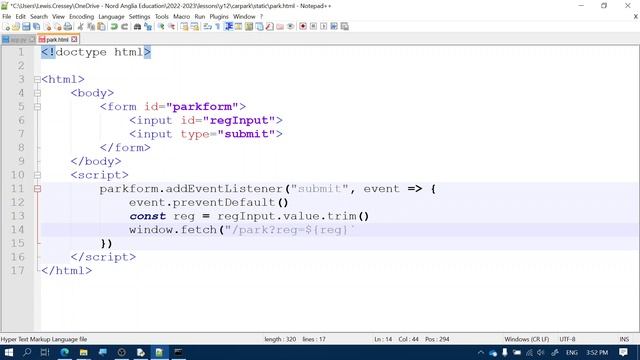
Task: Click the Paste clipboard icon
Action: (x=101, y=27)
